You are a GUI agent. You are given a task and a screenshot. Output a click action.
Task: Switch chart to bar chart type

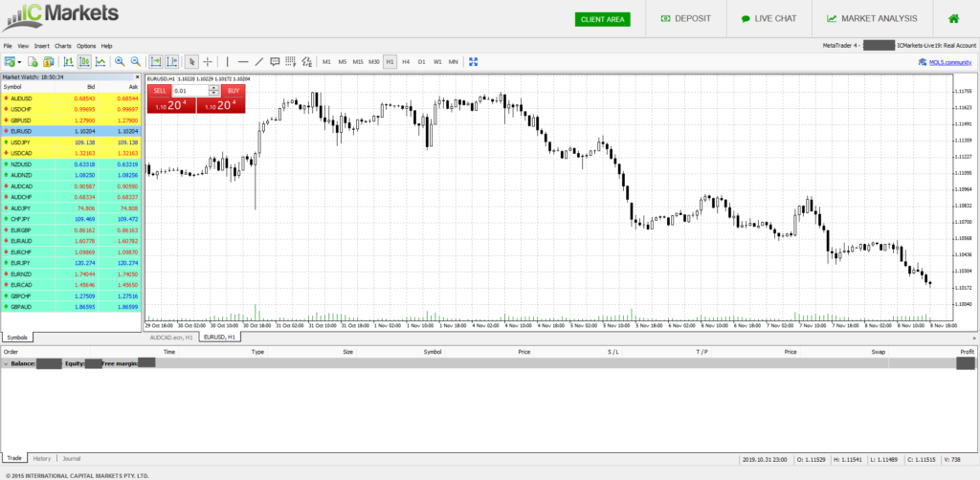pyautogui.click(x=68, y=62)
